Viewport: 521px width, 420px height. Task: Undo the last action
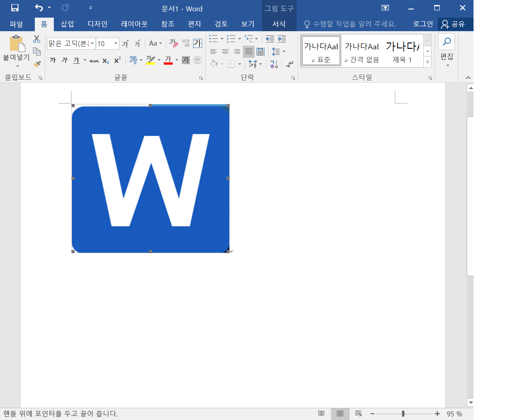click(x=39, y=8)
